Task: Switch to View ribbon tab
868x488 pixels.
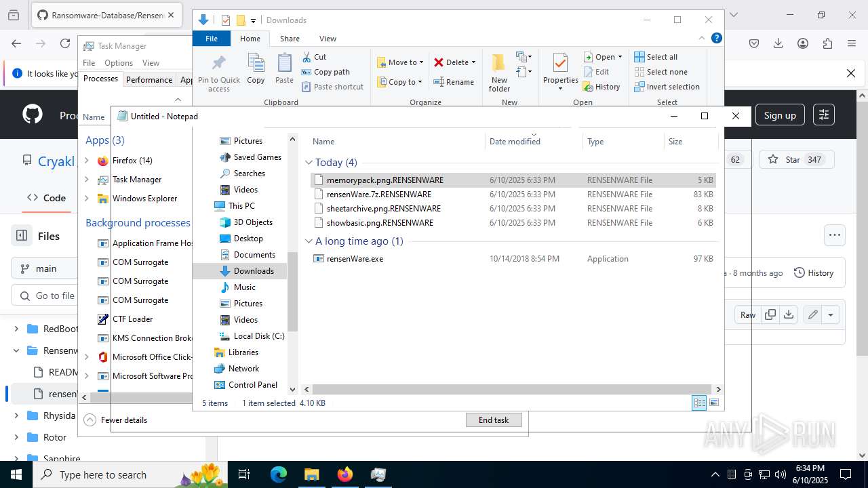Action: pyautogui.click(x=328, y=39)
